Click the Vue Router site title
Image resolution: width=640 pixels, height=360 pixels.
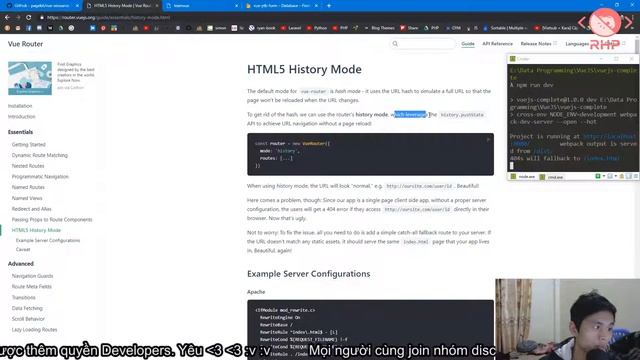coord(25,44)
